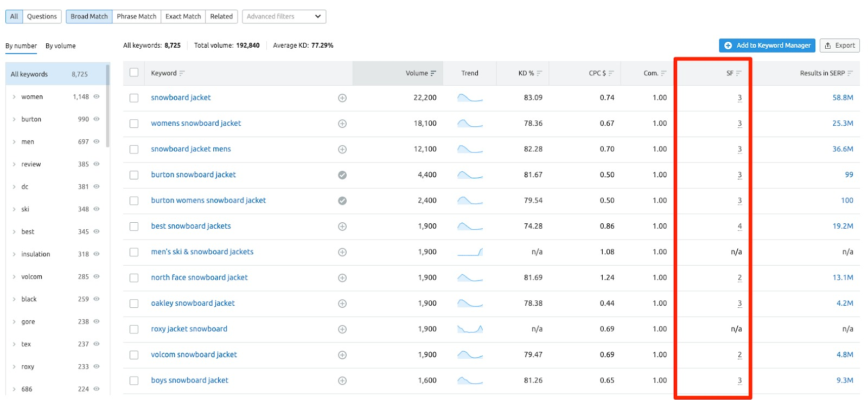
Task: Open the Advanced filters dropdown
Action: [284, 16]
